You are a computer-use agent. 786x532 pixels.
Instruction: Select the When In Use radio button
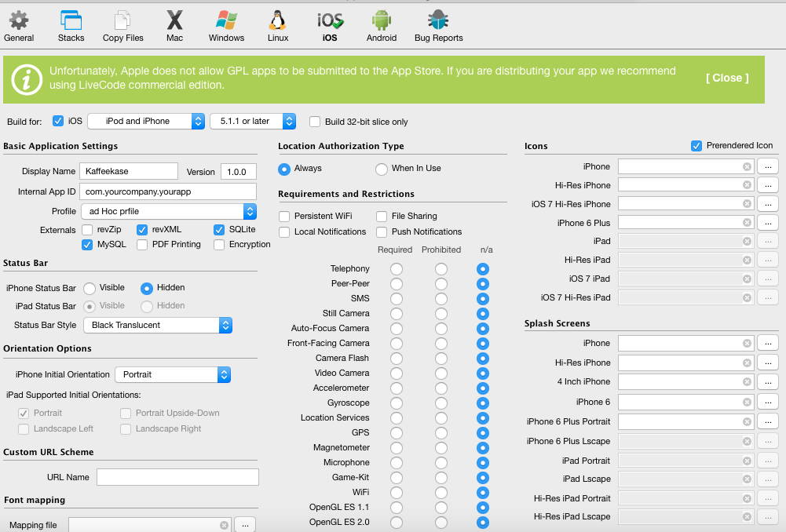point(382,169)
